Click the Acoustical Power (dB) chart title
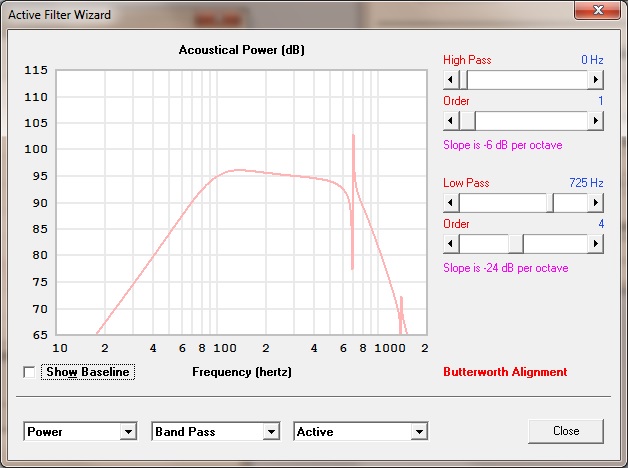 click(x=242, y=50)
